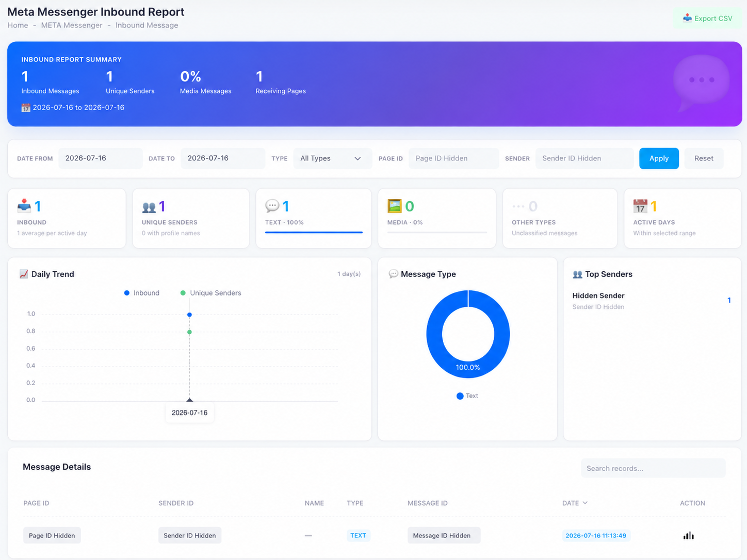Click the Export CSV button
This screenshot has width=747, height=560.
pyautogui.click(x=707, y=19)
